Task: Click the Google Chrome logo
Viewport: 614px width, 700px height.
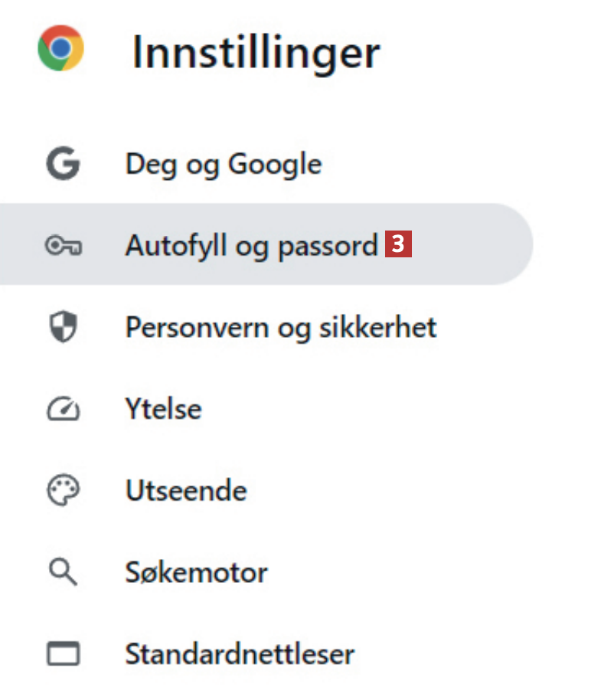Action: pyautogui.click(x=60, y=48)
